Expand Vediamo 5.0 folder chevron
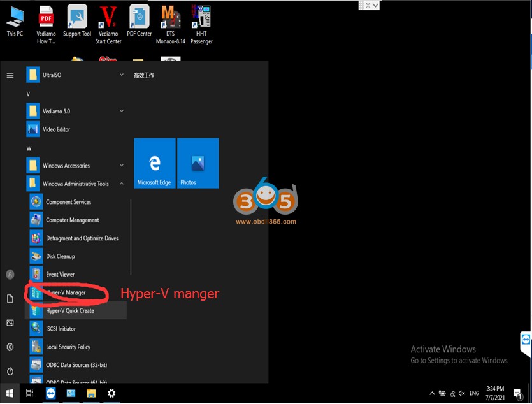Image resolution: width=532 pixels, height=404 pixels. point(122,111)
